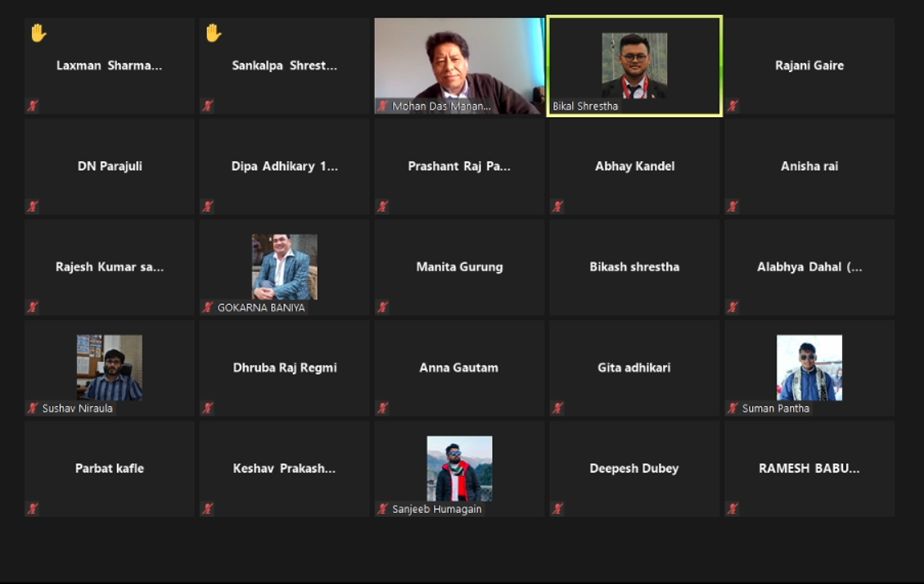Click the Dhruba Raj Regmi name tile
This screenshot has width=924, height=584.
284,368
